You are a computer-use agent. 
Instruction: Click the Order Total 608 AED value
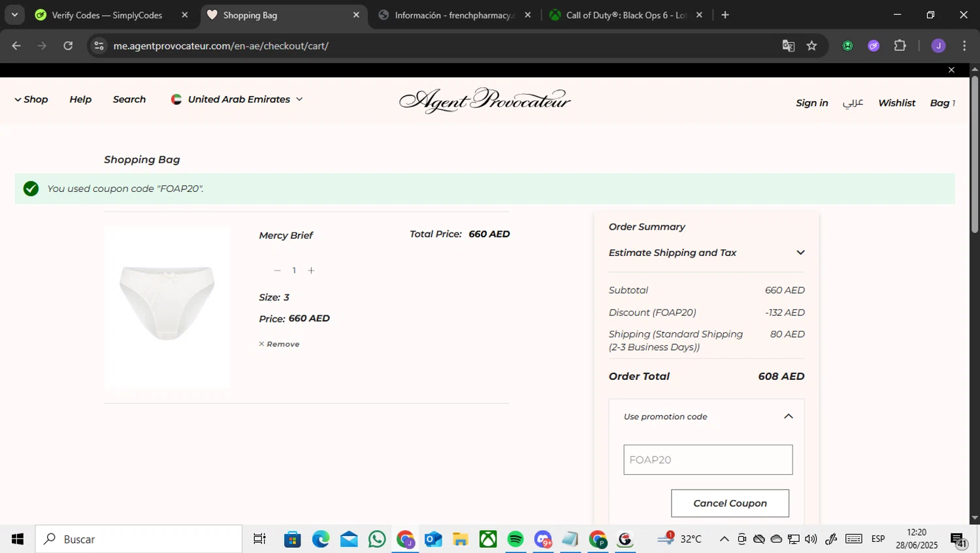tap(781, 377)
